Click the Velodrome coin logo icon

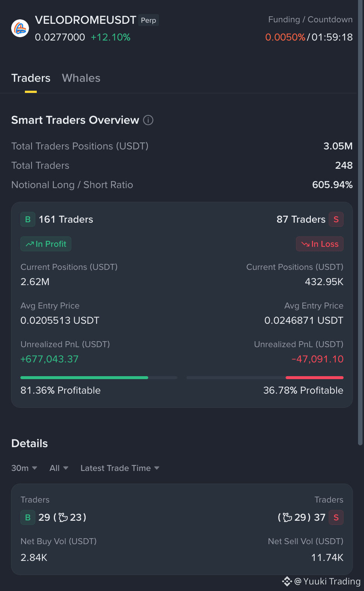tap(20, 28)
